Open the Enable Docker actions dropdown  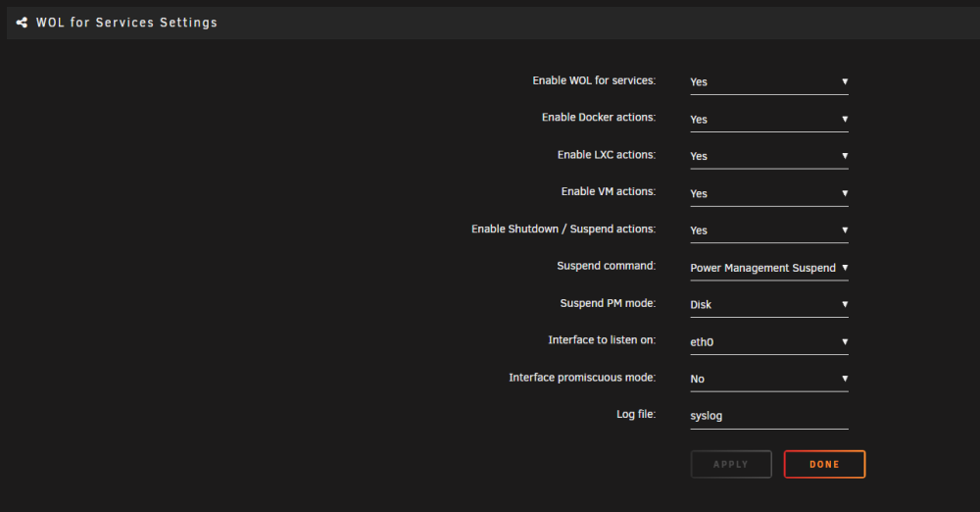[768, 119]
